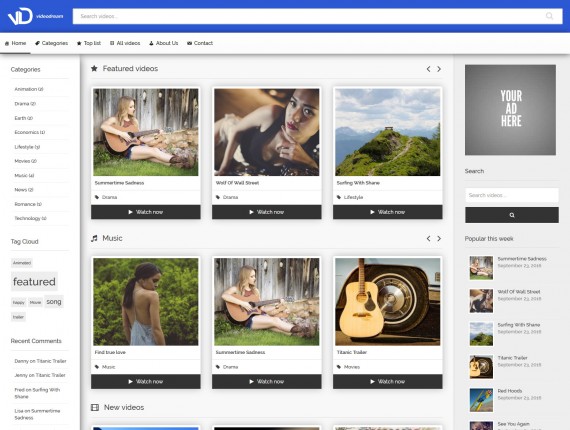This screenshot has width=570, height=430.
Task: Click the star icon beside Featured videos
Action: [x=94, y=68]
